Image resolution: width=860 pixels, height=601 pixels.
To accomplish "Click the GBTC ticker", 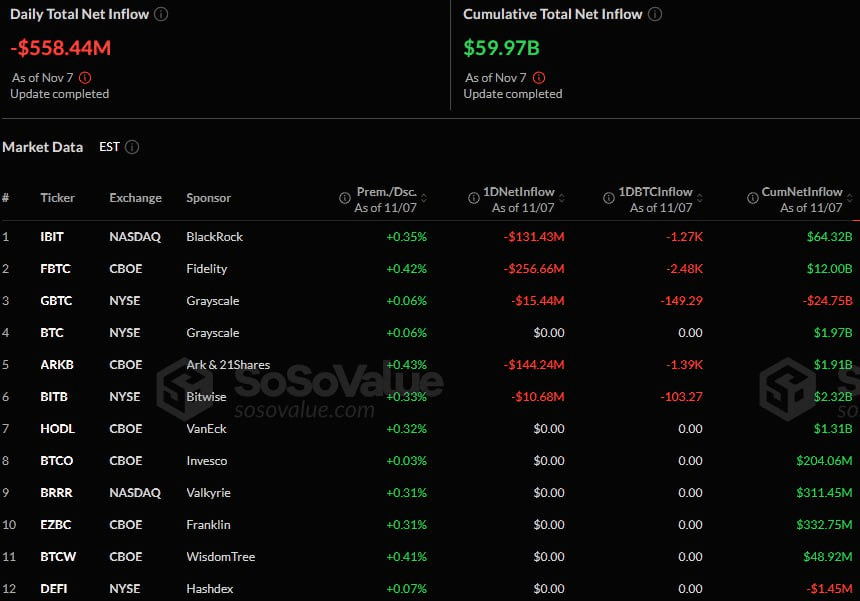I will (56, 300).
